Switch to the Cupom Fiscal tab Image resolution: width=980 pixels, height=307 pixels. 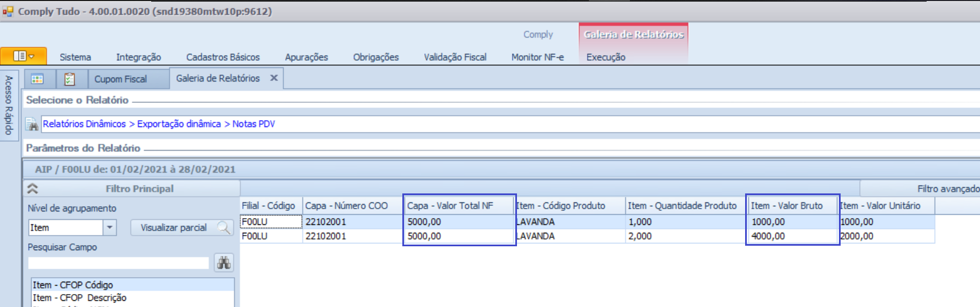point(120,79)
